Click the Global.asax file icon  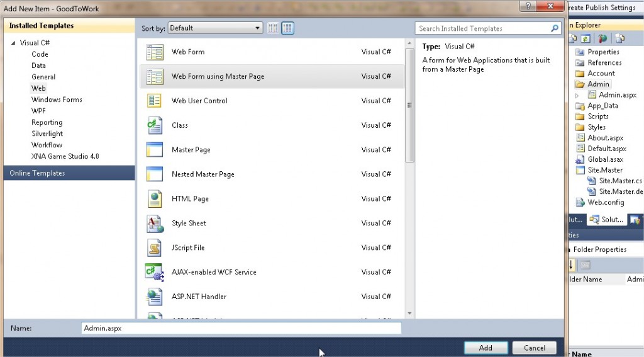pos(580,159)
